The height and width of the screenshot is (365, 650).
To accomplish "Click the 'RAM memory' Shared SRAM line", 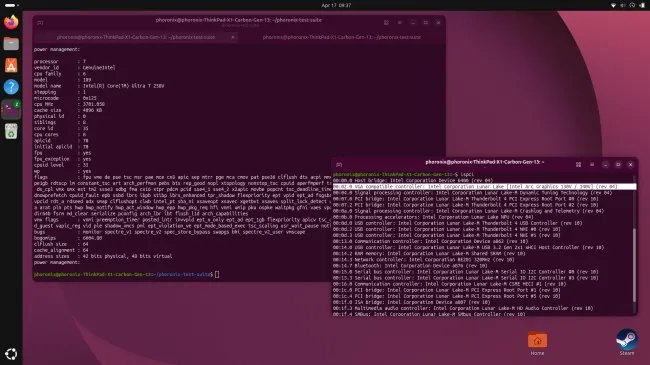I will pos(429,253).
